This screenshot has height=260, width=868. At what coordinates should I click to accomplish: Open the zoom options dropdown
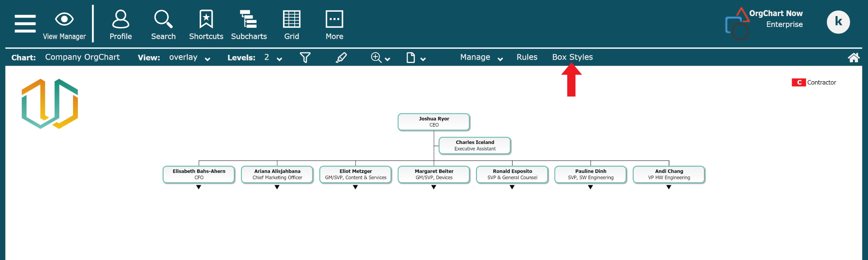(x=381, y=58)
